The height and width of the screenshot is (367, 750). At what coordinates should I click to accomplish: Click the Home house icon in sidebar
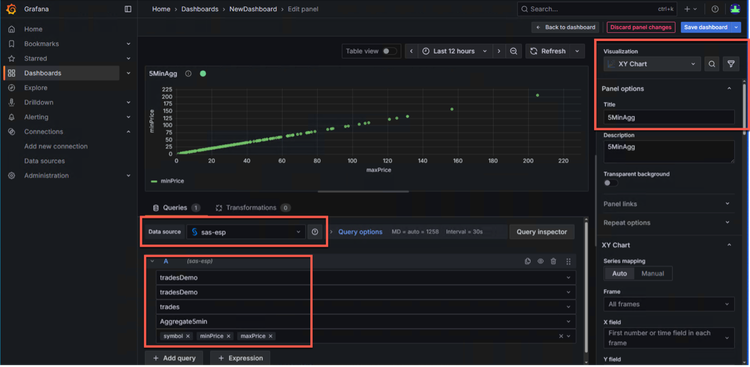click(12, 29)
